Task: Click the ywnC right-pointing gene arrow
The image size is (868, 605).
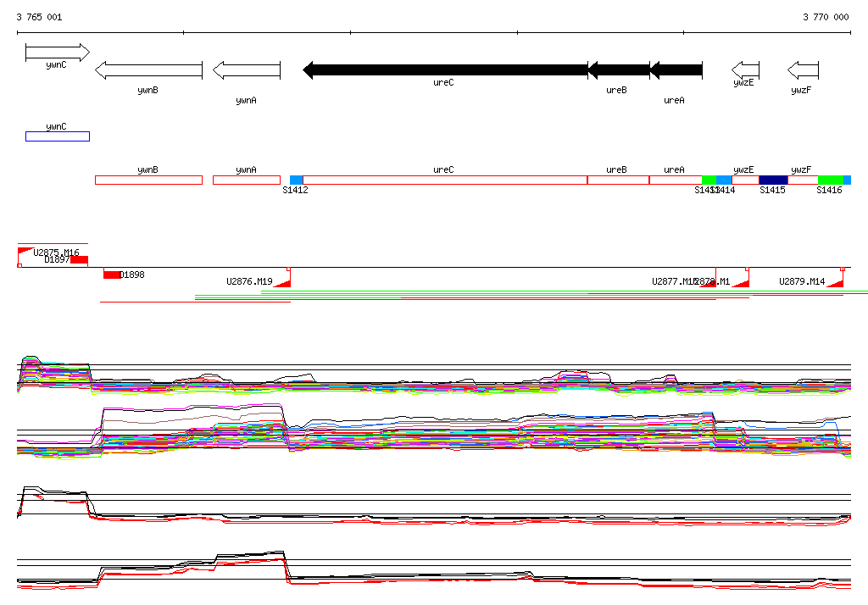Action: click(x=58, y=53)
